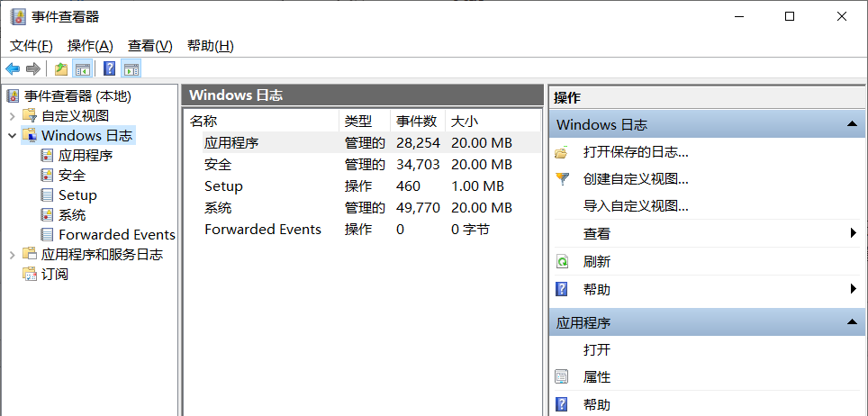Maximize the 事件查看器 window

click(x=790, y=16)
